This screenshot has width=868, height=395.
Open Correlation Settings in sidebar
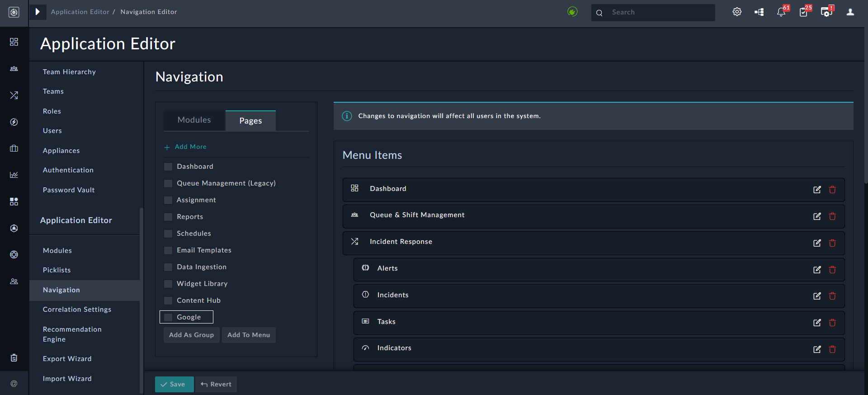77,309
